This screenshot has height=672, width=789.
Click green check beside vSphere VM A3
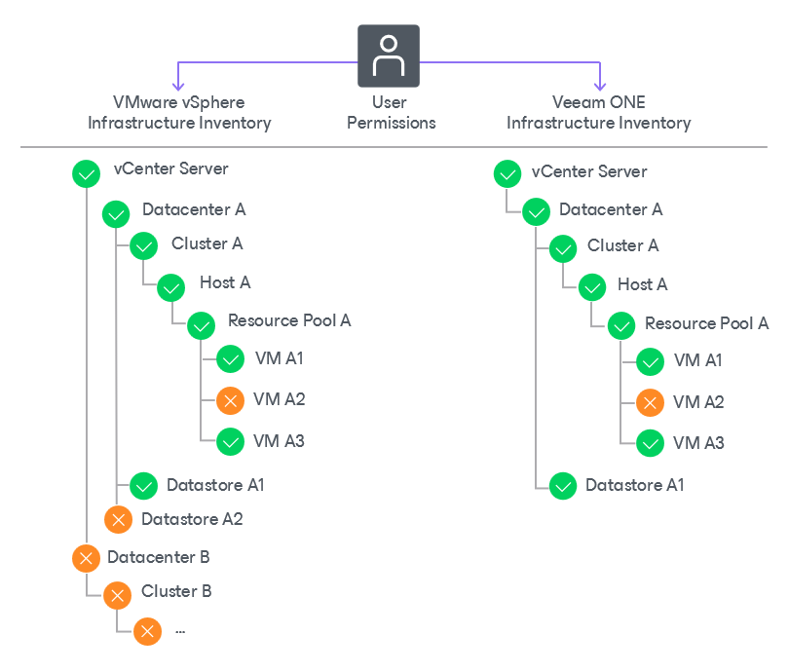click(230, 441)
